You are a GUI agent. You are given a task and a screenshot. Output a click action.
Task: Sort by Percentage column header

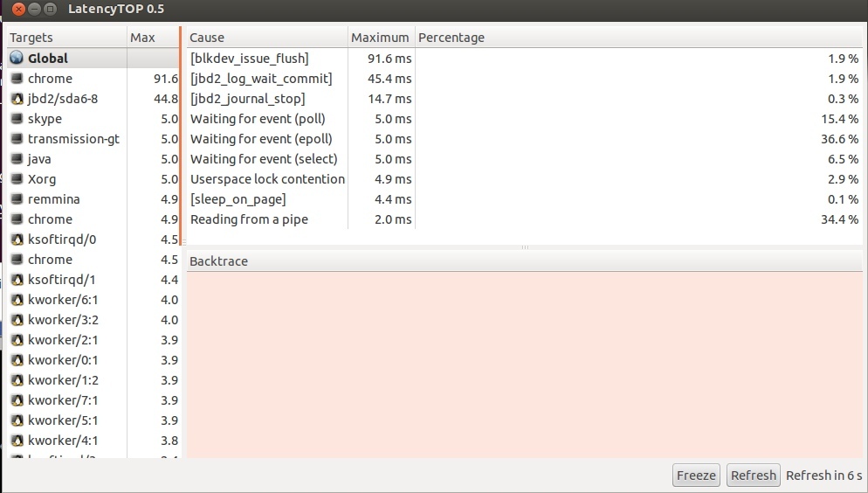[x=638, y=37]
